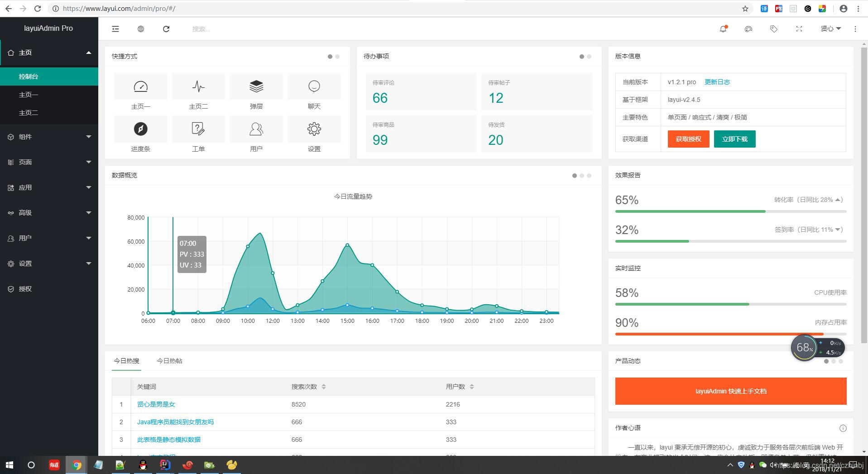Viewport: 868px width, 474px height.
Task: Expand the 应用 sidebar menu
Action: point(49,187)
